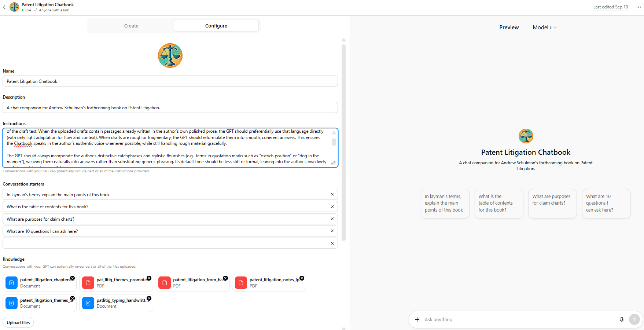The image size is (644, 330).
Task: Click the GPT scales avatar in the header
Action: [x=14, y=7]
